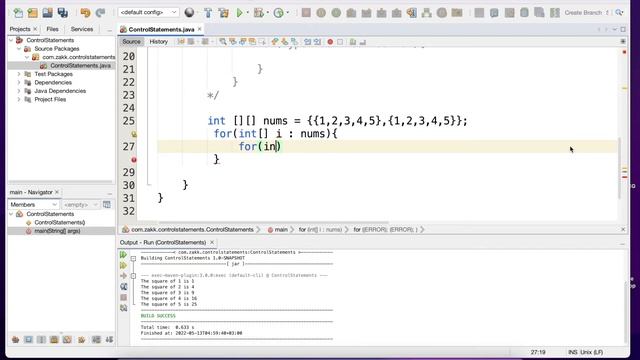Re-run the build with green arrows icon
Screen dimensions: 640x360
click(x=123, y=255)
